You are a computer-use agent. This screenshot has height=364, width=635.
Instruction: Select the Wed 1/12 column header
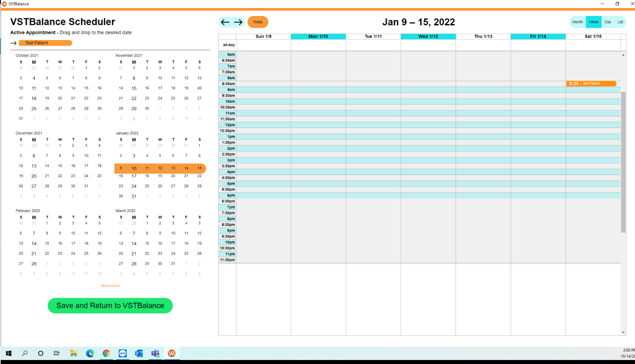coord(428,36)
